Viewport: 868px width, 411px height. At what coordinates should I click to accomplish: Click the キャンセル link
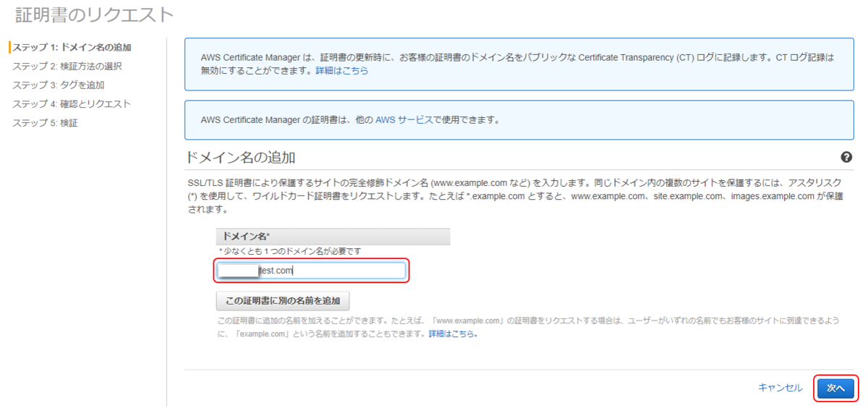click(780, 388)
